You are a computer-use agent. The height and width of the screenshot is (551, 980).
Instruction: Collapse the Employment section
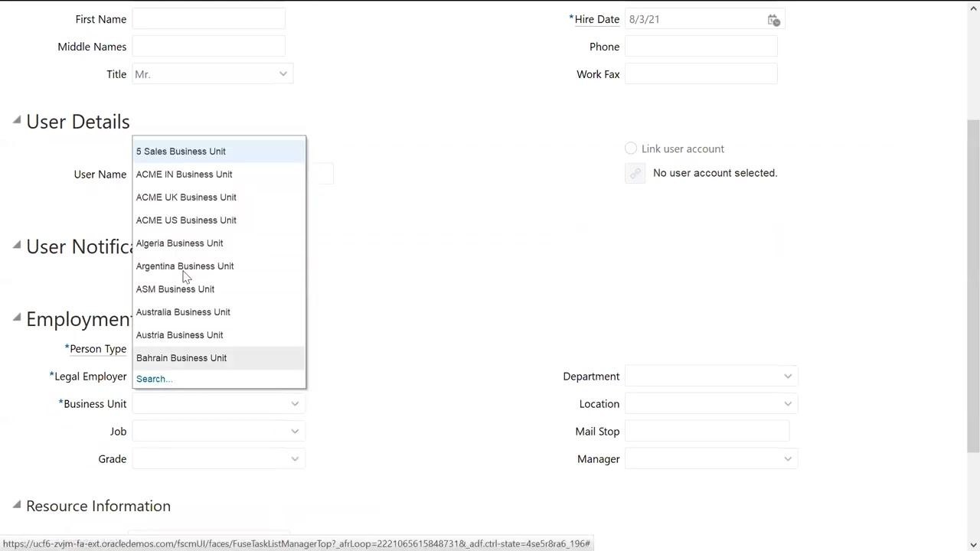[17, 318]
